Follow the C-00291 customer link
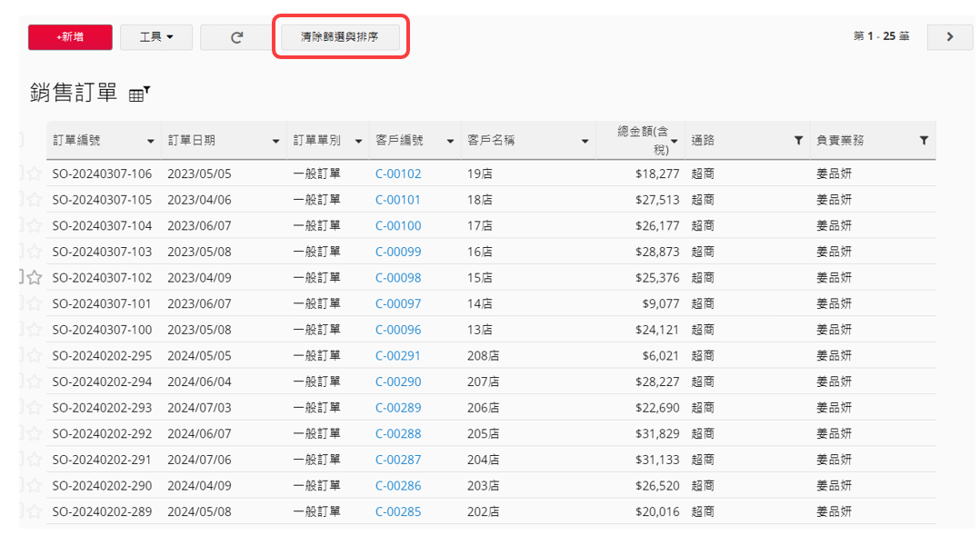The image size is (980, 545). pos(398,356)
